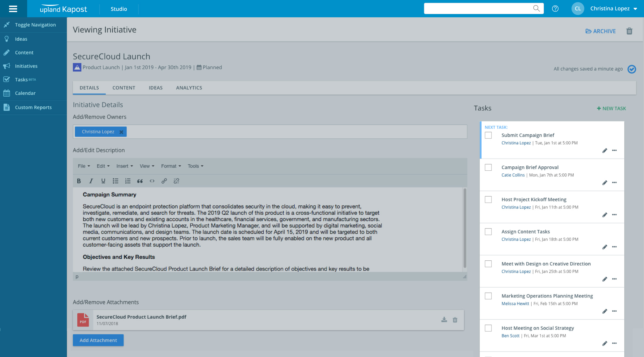The width and height of the screenshot is (644, 357).
Task: Apply blockquote formatting
Action: coord(140,181)
